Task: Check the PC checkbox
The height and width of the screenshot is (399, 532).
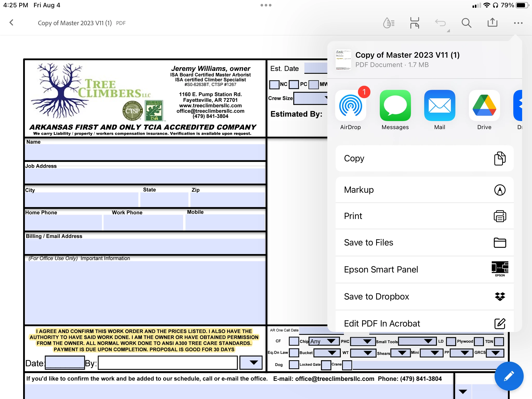Action: [294, 84]
